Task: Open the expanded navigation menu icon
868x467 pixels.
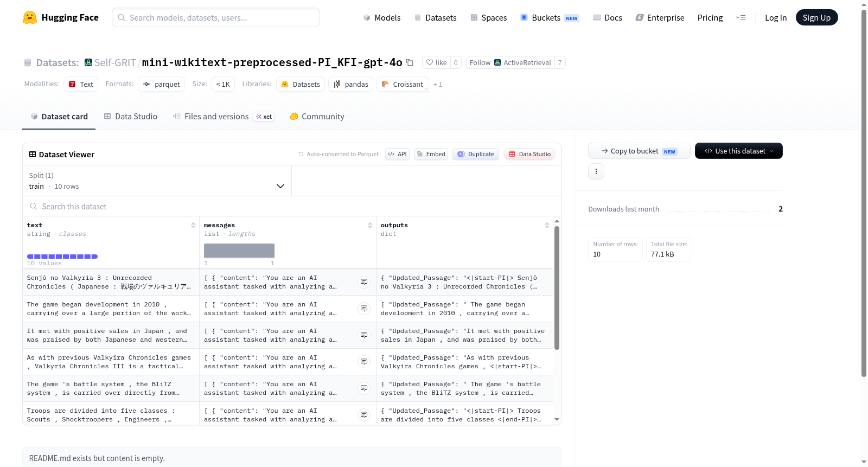Action: point(741,17)
